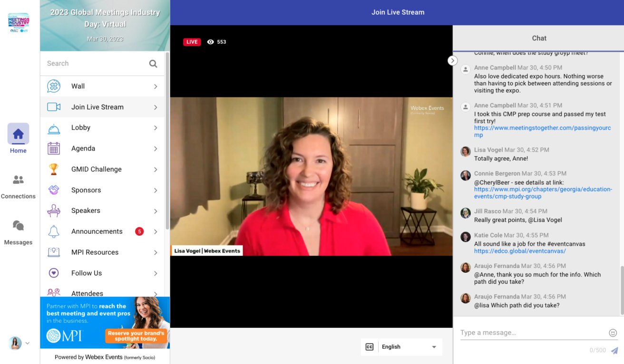Click the MPI partner advertisement banner
This screenshot has width=624, height=364.
(x=105, y=323)
